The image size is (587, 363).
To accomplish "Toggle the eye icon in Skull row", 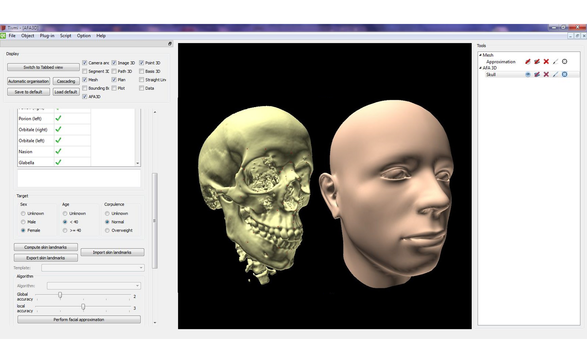I will pyautogui.click(x=528, y=74).
